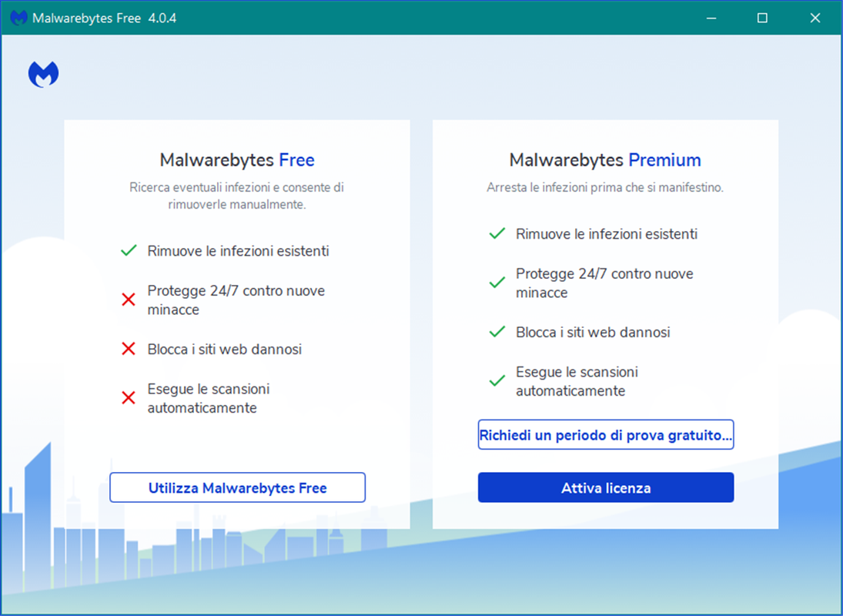Click text 'Ricerca eventuali infezioni e consente di rimuoverle manualmente'
Viewport: 843px width, 616px height.
237,196
